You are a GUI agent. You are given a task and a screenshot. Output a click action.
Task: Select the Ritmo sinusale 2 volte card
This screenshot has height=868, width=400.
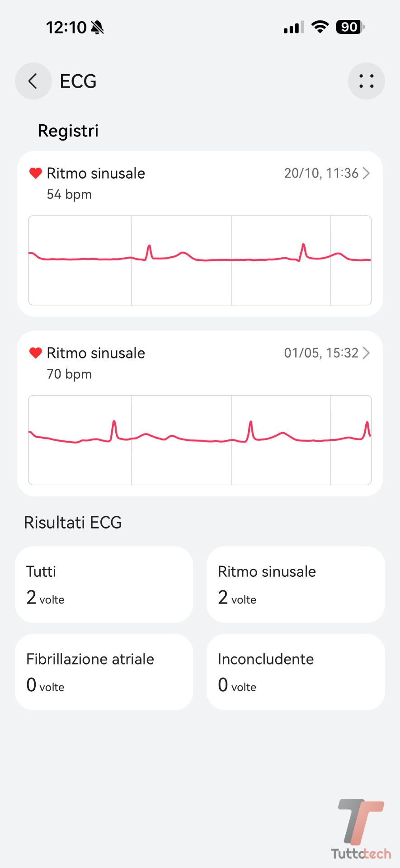(x=296, y=585)
